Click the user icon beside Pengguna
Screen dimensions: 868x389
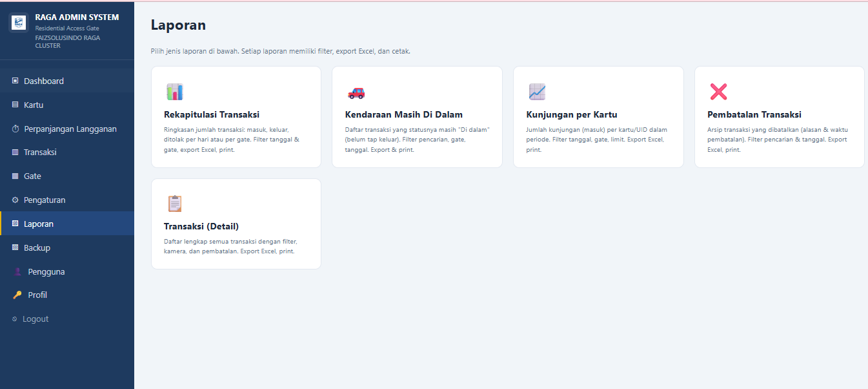pyautogui.click(x=17, y=272)
